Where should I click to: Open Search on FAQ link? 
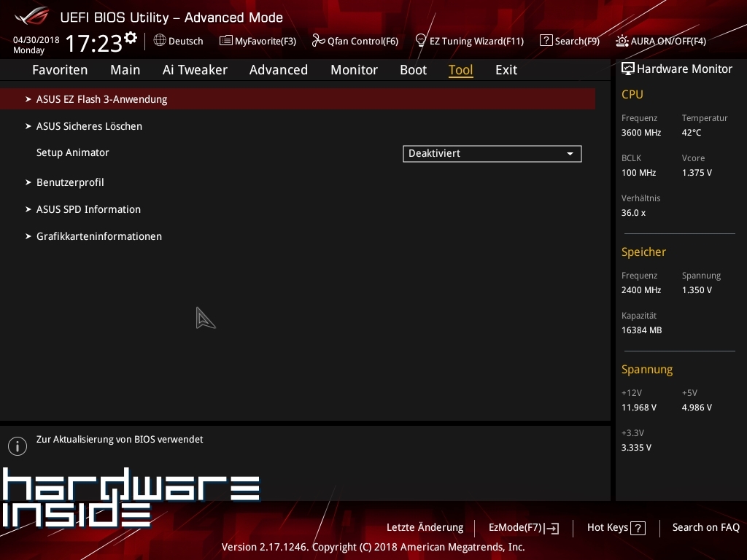[706, 528]
